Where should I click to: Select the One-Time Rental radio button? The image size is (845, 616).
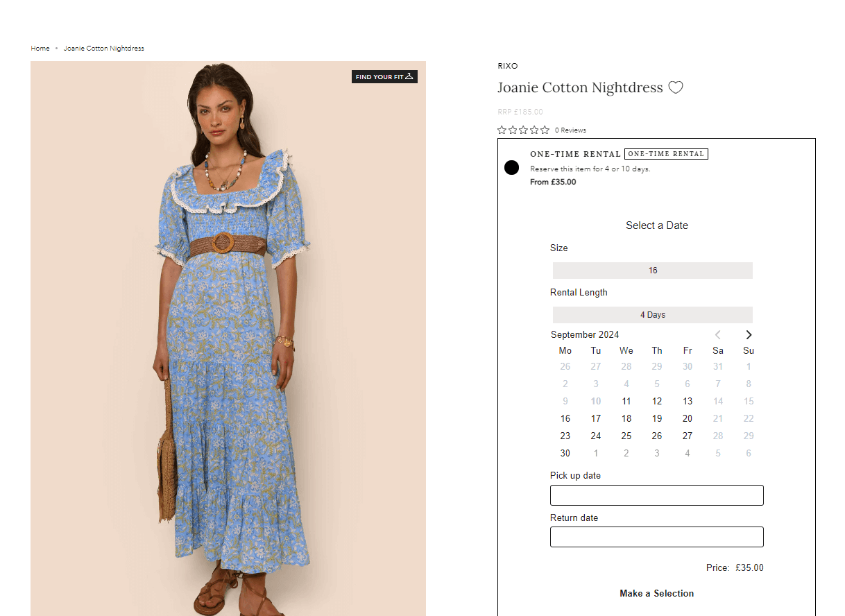click(511, 167)
